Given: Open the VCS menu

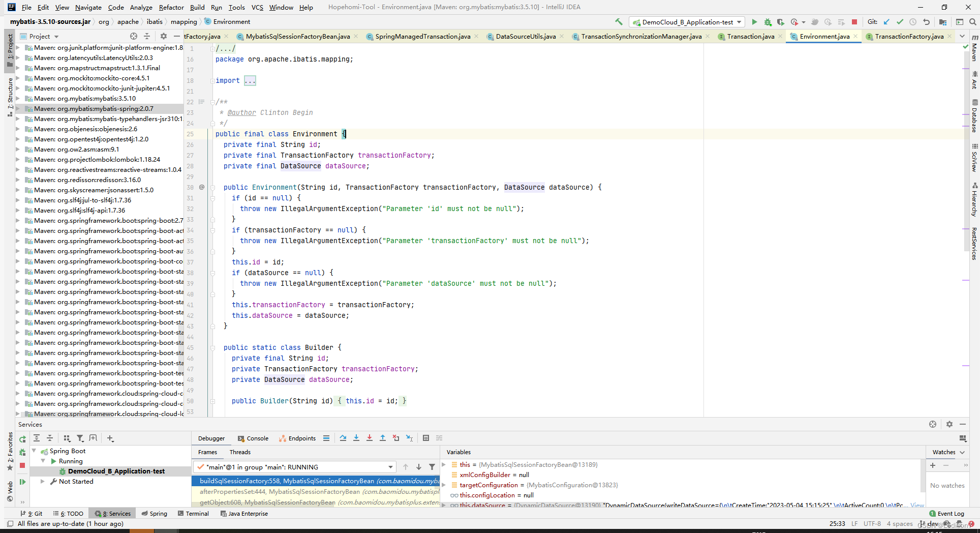Looking at the screenshot, I should (257, 7).
